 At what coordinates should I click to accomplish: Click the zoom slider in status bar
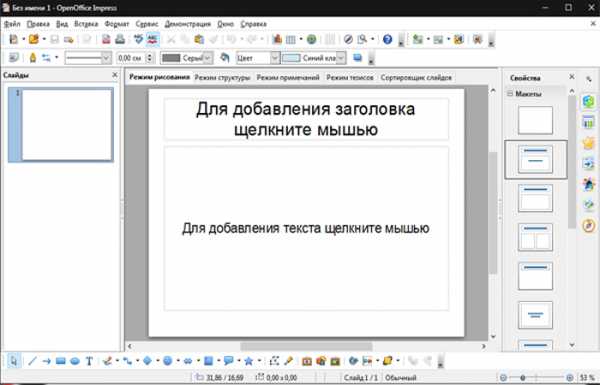(x=536, y=378)
